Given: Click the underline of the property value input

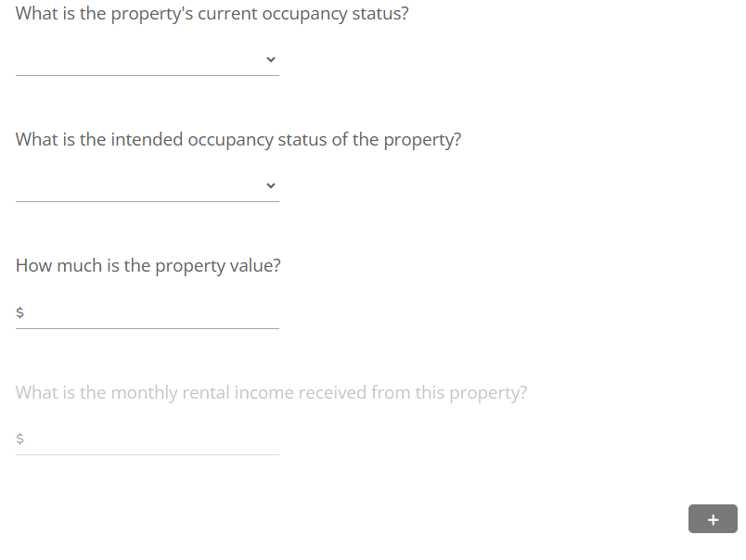Looking at the screenshot, I should click(x=148, y=327).
